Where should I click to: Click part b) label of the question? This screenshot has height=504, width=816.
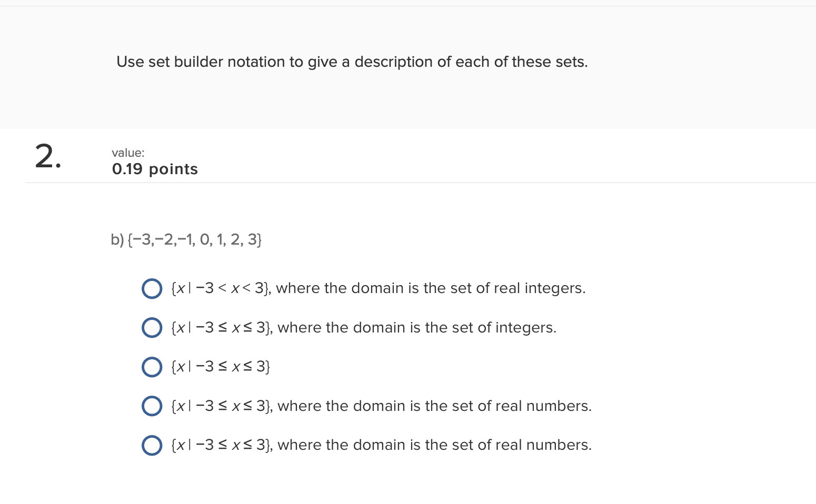tap(117, 240)
